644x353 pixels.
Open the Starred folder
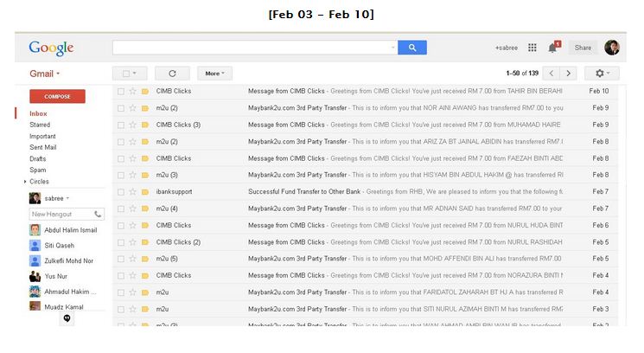[x=40, y=125]
